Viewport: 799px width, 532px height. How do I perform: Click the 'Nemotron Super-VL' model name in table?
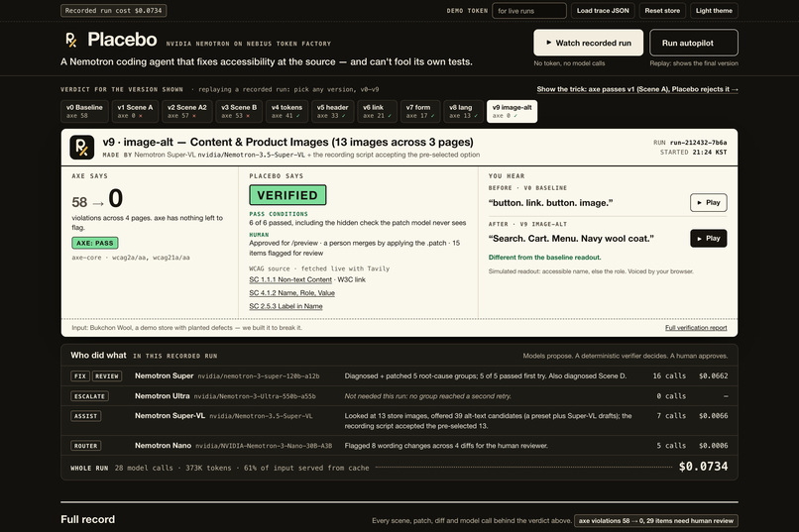[x=170, y=415]
